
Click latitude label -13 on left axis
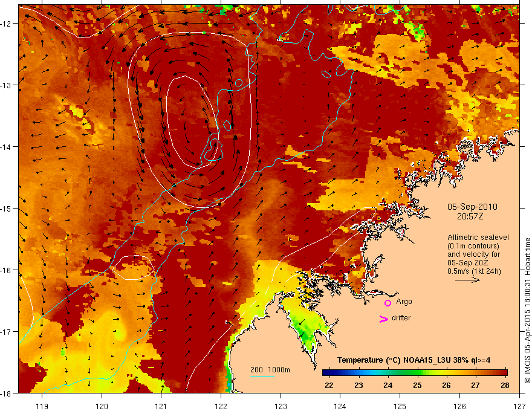point(7,85)
